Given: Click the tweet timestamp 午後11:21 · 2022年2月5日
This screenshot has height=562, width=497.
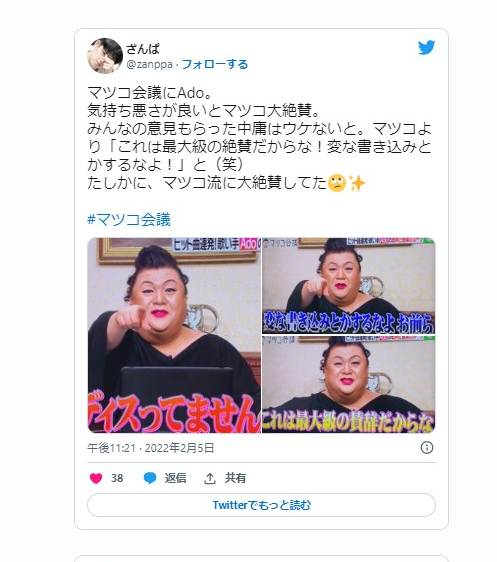Looking at the screenshot, I should click(x=151, y=448).
